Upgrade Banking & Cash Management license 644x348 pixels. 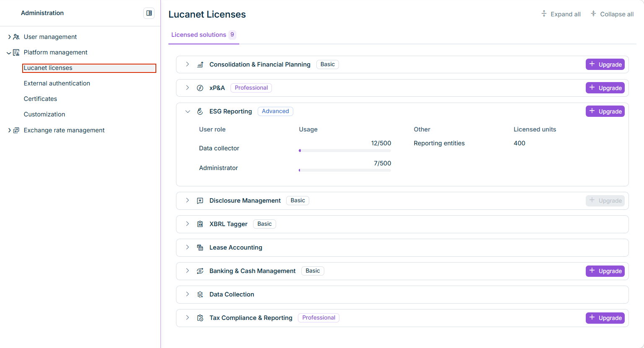click(x=605, y=271)
